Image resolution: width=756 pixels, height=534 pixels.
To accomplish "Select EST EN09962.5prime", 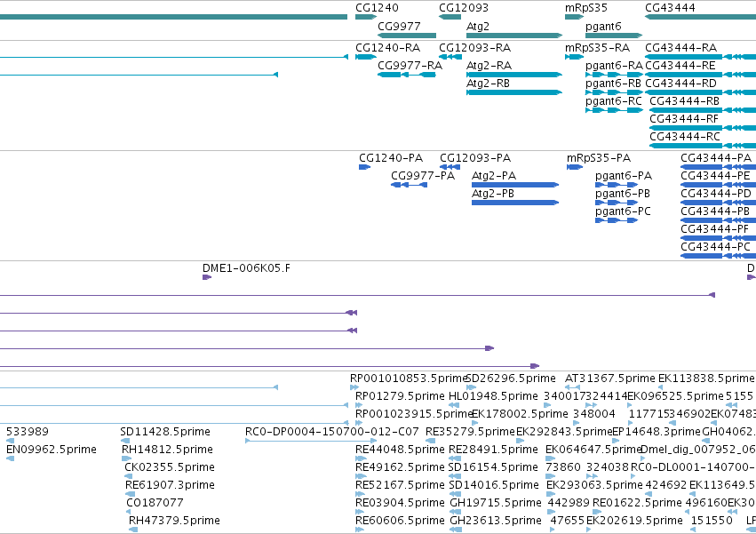I will click(10, 458).
